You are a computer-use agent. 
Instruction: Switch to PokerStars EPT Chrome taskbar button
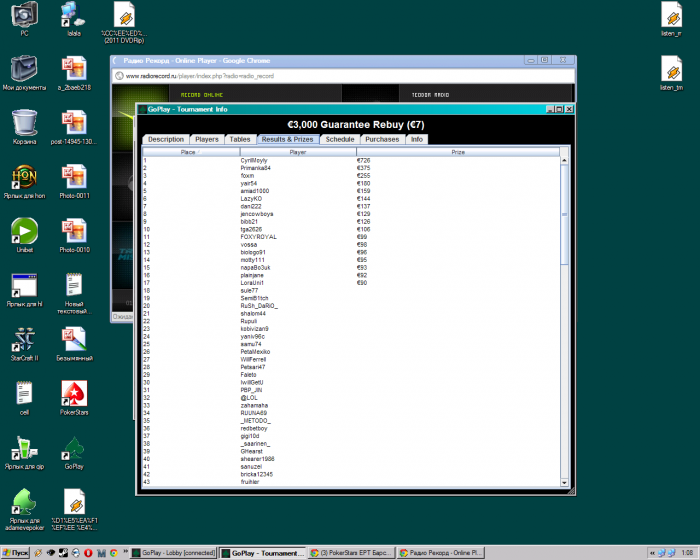pos(352,553)
